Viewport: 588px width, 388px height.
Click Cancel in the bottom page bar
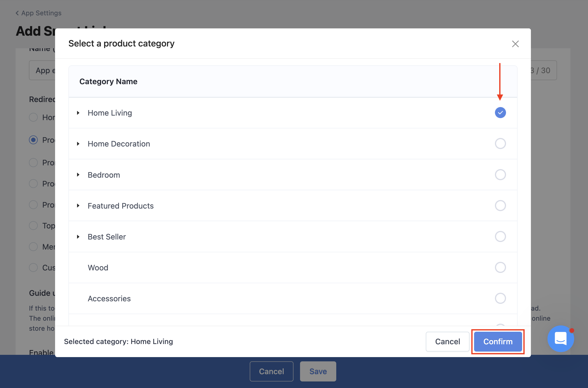pos(271,371)
